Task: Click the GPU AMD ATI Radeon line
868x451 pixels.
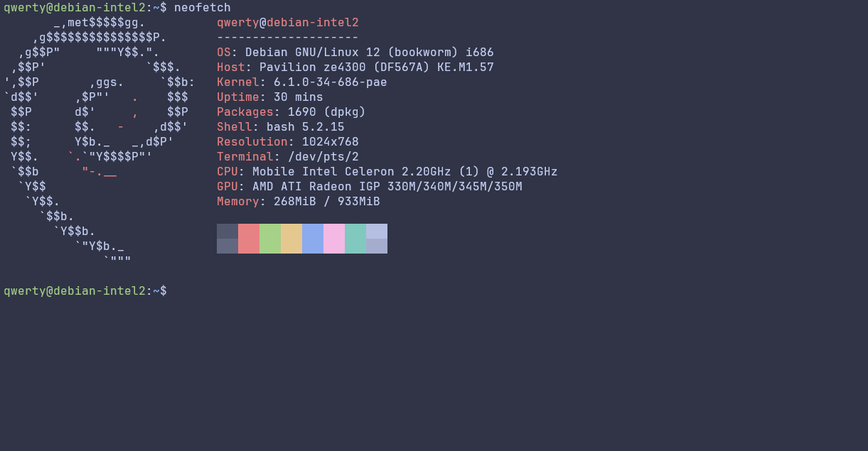Action: coord(370,187)
